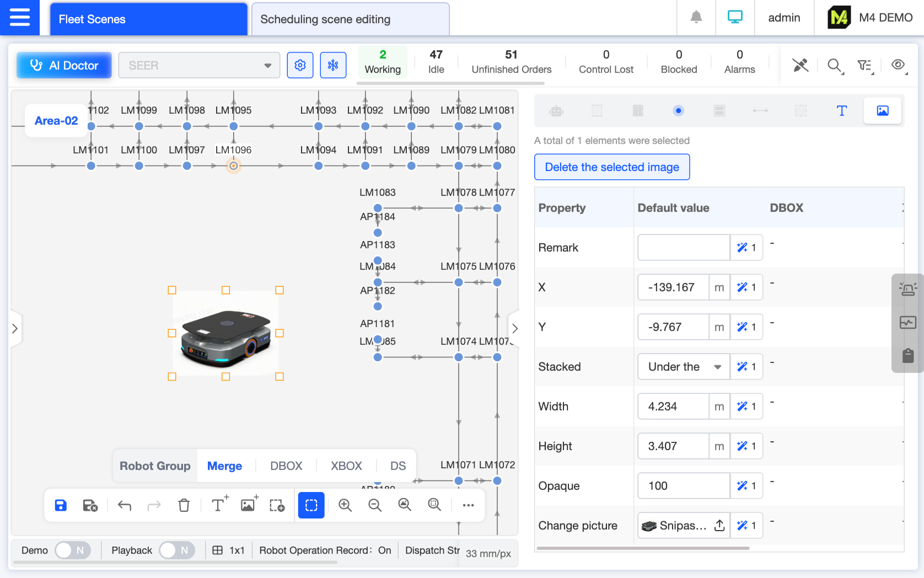Viewport: 924px width, 578px height.
Task: Select the robot element tool
Action: (556, 110)
